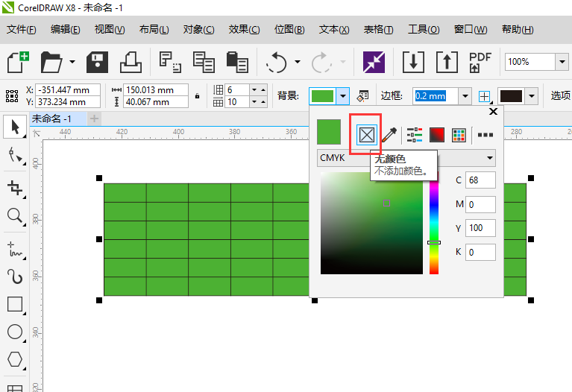Click the 选项 options button
Viewport: 572px width, 392px height.
click(560, 96)
